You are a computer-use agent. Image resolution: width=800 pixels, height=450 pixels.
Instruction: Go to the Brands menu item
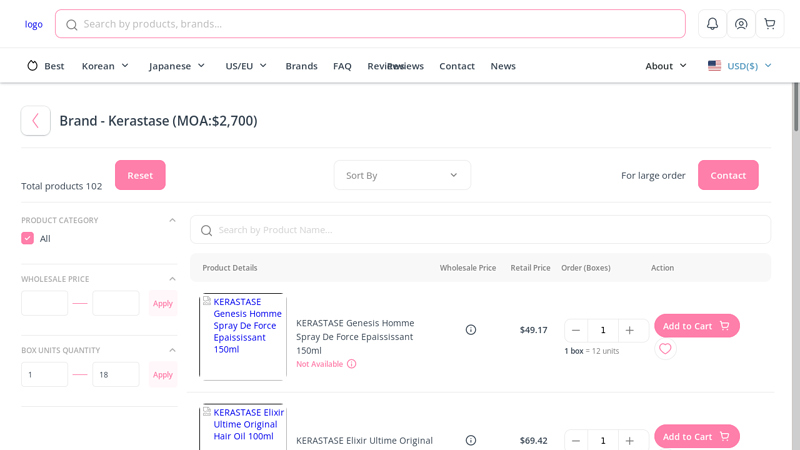pyautogui.click(x=301, y=66)
